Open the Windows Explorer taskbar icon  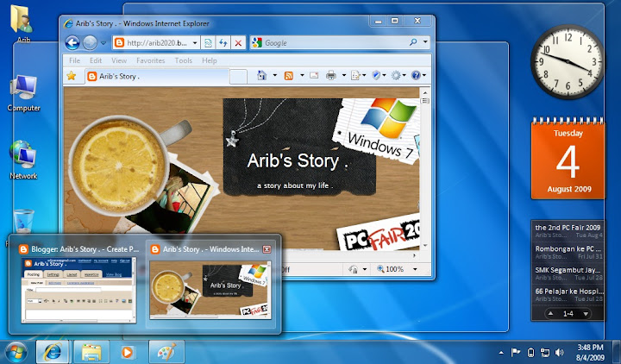coord(91,352)
